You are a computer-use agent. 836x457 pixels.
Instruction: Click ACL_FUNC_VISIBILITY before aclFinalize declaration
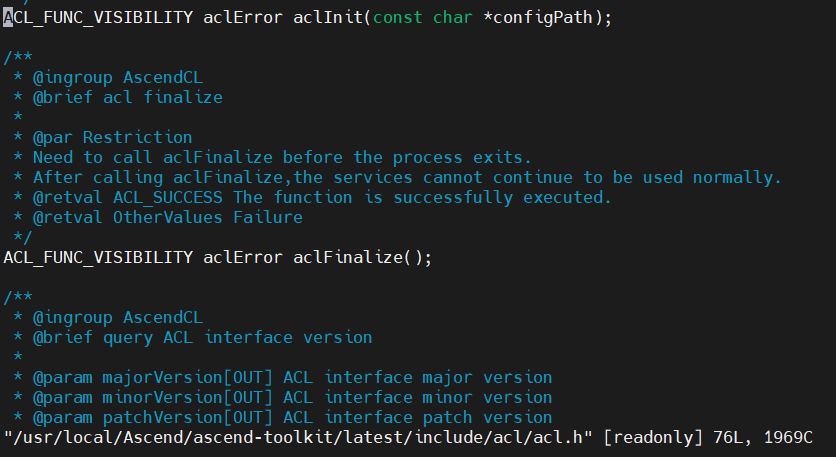tap(97, 257)
